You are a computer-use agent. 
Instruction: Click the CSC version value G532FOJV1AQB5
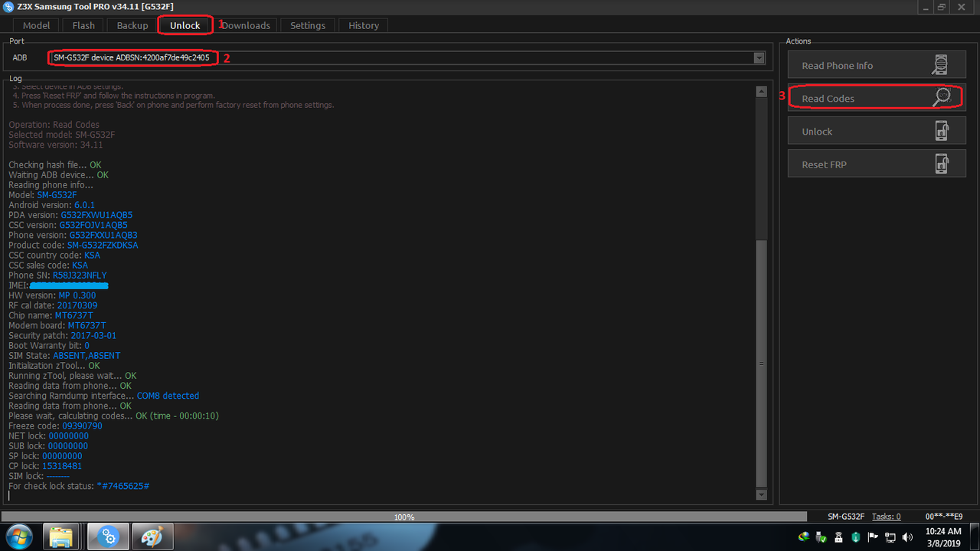coord(93,225)
